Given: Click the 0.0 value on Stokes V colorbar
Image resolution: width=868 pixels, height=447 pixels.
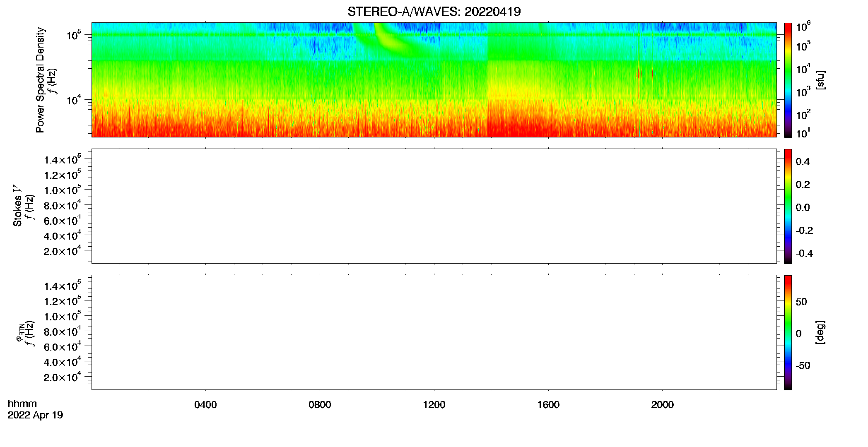Looking at the screenshot, I should tap(803, 208).
